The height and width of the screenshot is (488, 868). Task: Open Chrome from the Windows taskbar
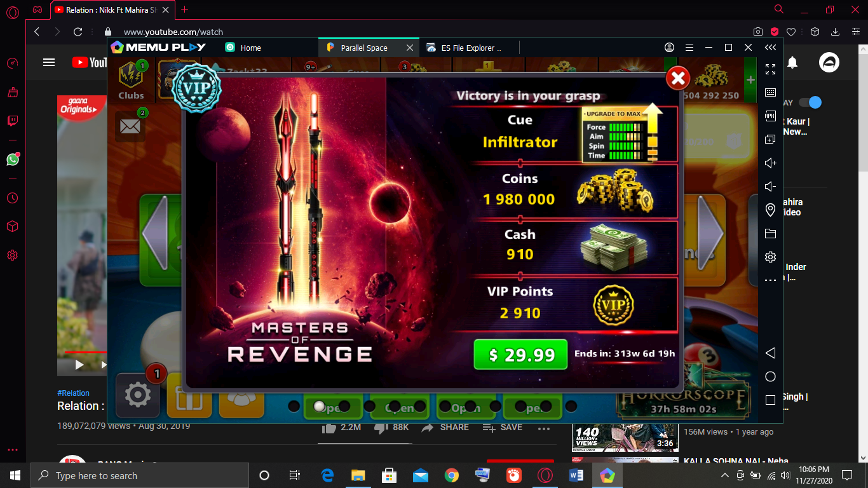click(x=452, y=475)
